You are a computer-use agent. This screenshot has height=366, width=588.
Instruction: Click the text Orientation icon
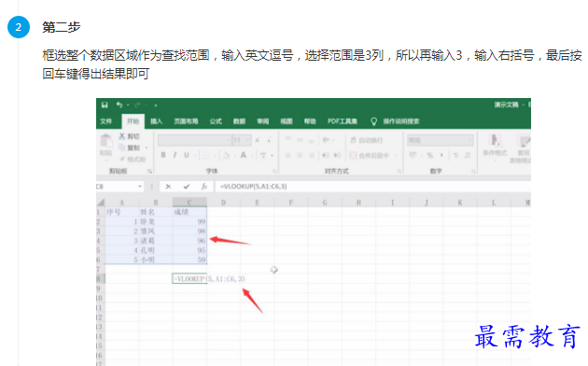(326, 140)
